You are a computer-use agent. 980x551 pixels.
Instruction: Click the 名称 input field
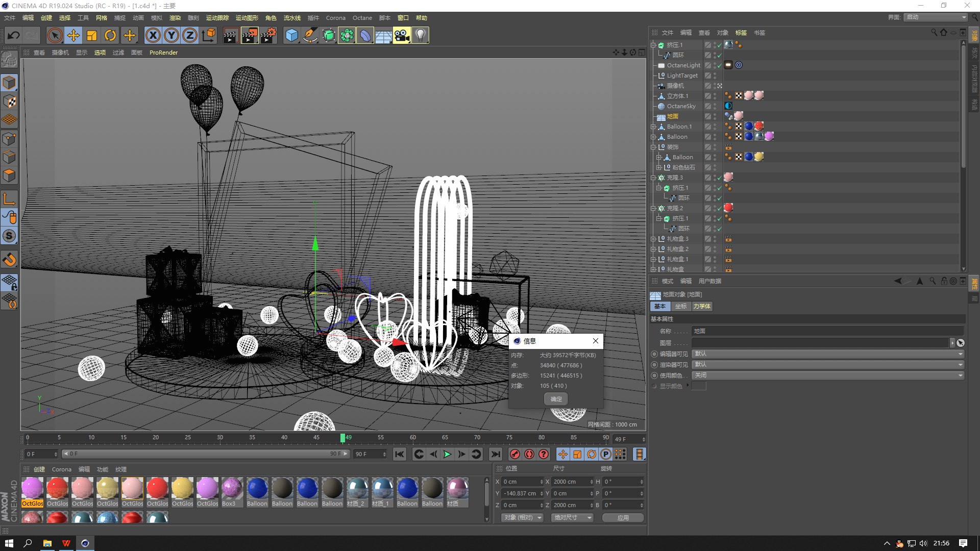(x=828, y=331)
